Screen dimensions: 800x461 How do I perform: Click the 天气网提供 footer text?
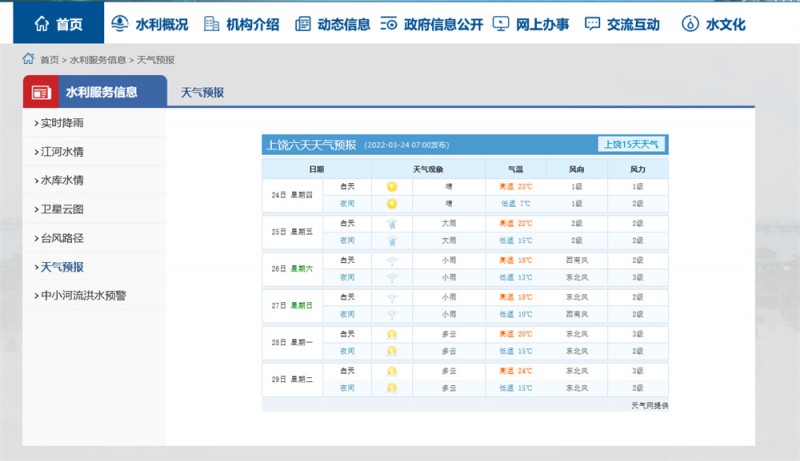click(x=649, y=405)
